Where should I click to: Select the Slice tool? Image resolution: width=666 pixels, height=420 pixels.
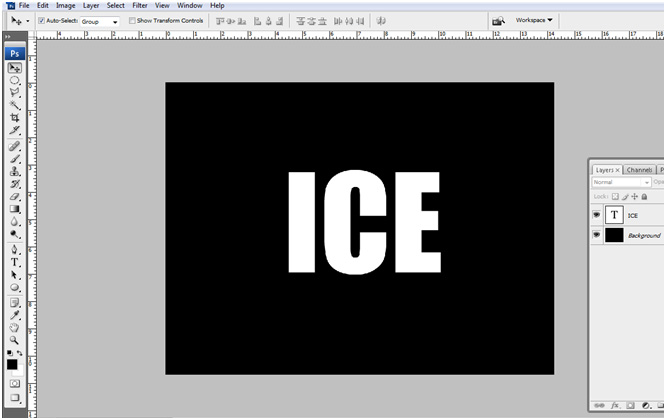[15, 130]
